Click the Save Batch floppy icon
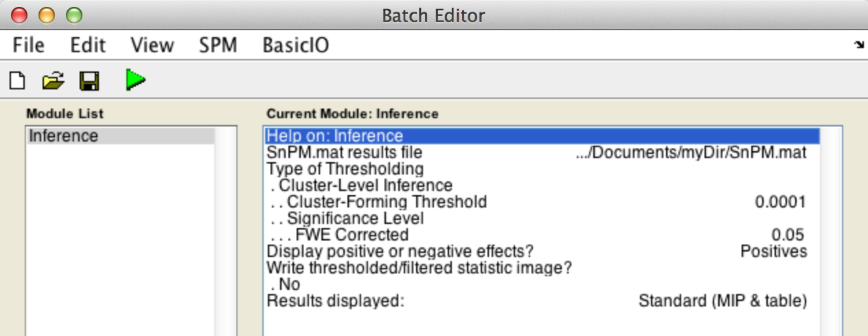868x336 pixels. pos(89,81)
